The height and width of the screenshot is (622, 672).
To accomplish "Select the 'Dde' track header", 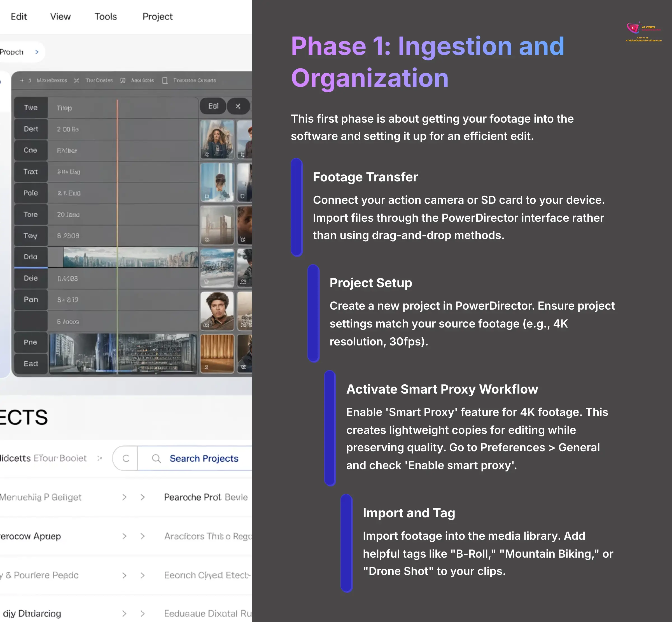I will coord(31,278).
